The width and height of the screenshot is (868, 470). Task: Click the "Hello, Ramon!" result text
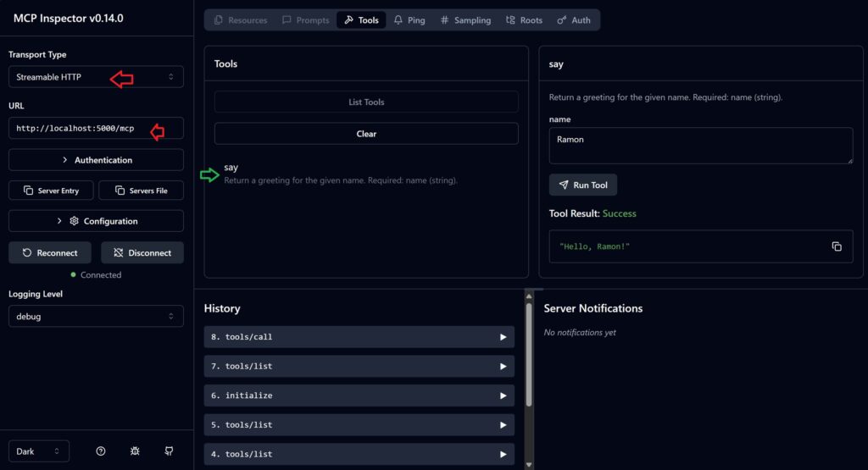pos(594,246)
